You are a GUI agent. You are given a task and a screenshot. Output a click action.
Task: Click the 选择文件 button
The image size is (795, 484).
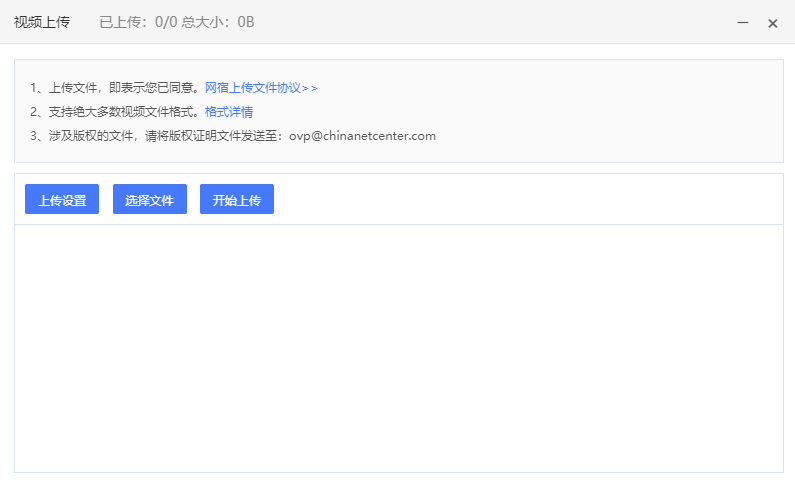click(x=150, y=200)
